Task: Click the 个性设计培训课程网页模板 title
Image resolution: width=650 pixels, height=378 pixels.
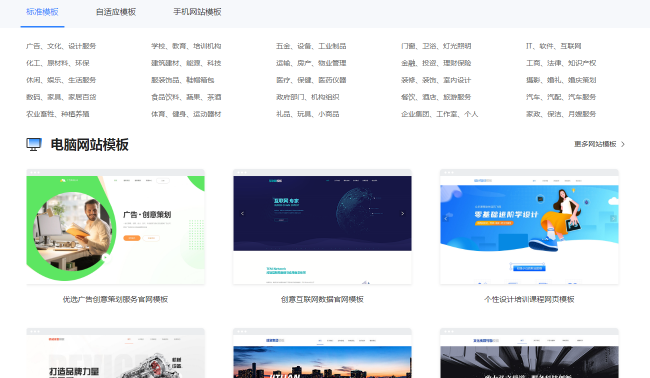Action: pyautogui.click(x=529, y=299)
